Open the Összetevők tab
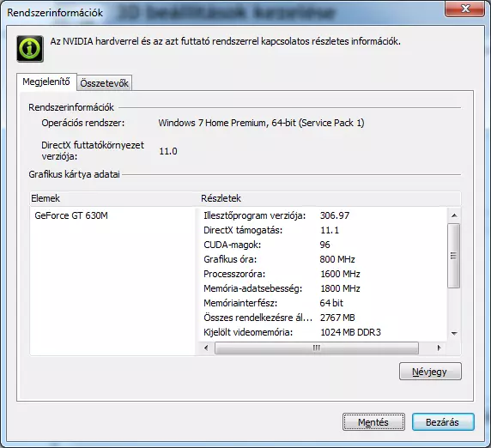Viewport: 491px width, 448px height. point(104,83)
